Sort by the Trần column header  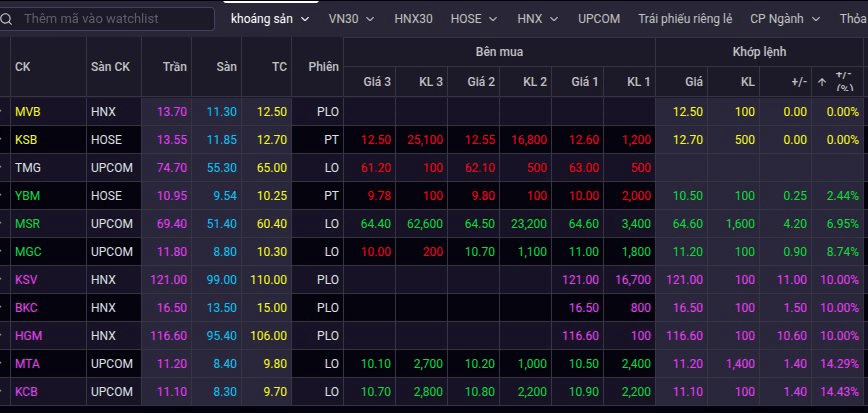click(x=175, y=67)
